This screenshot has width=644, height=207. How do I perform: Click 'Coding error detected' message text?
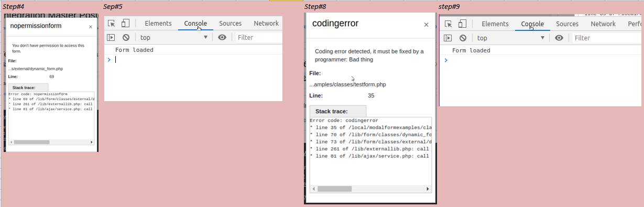(369, 56)
